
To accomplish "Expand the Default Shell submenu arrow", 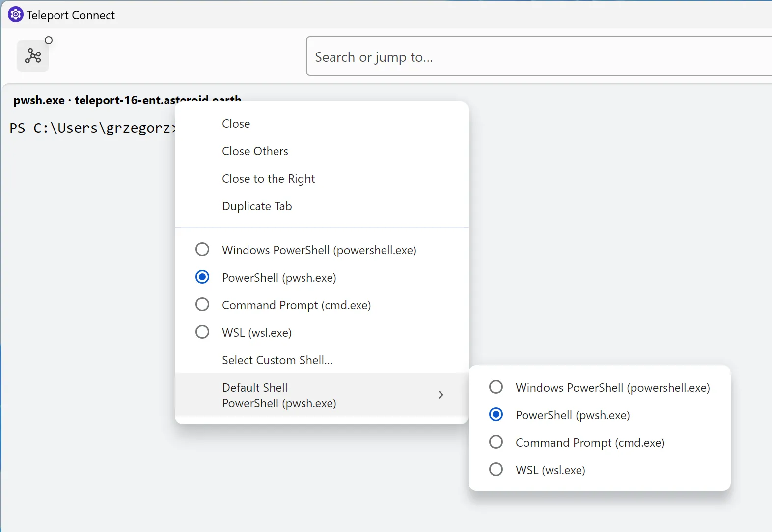I will coord(441,395).
